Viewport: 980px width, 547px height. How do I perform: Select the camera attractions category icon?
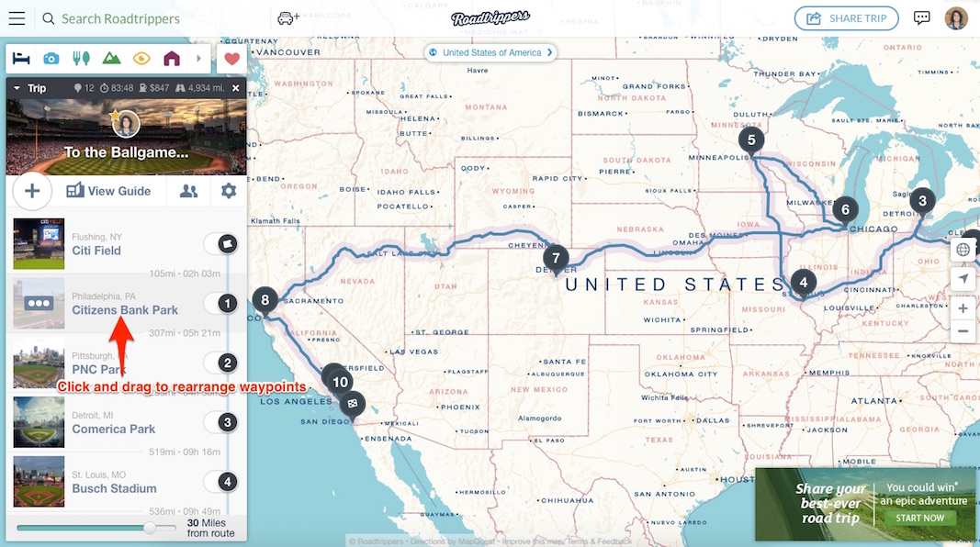click(51, 59)
